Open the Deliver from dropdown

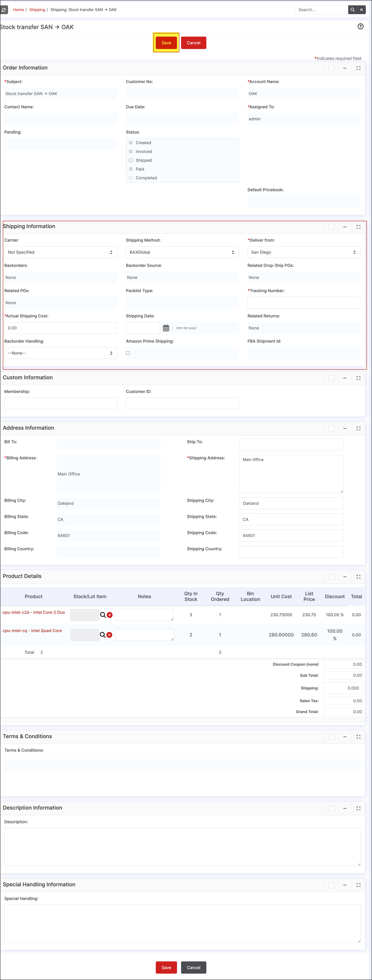pyautogui.click(x=304, y=252)
